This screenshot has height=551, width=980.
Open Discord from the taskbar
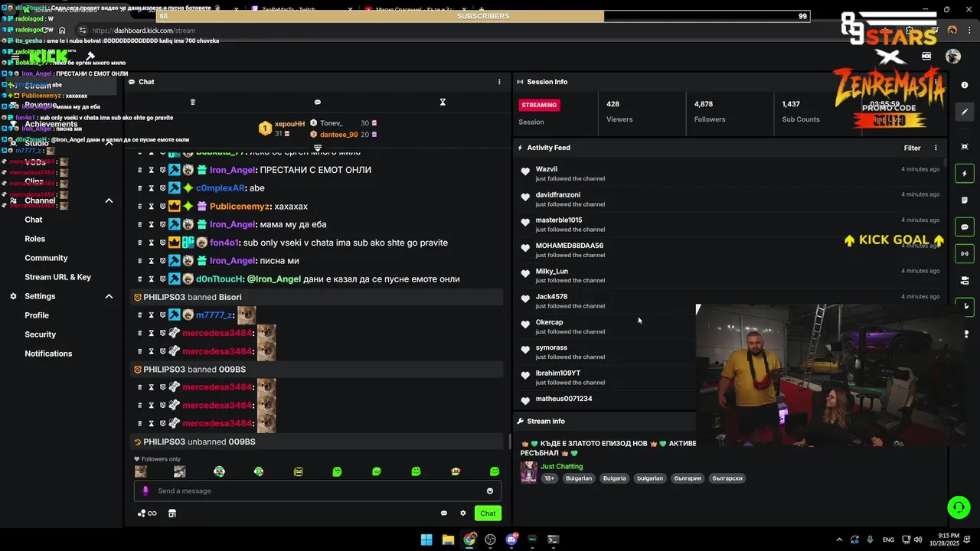(511, 540)
